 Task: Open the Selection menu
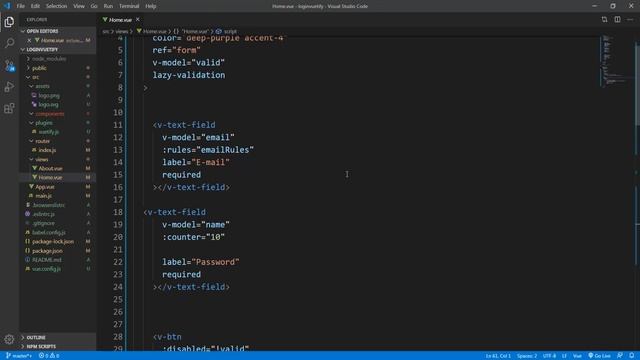(x=56, y=6)
